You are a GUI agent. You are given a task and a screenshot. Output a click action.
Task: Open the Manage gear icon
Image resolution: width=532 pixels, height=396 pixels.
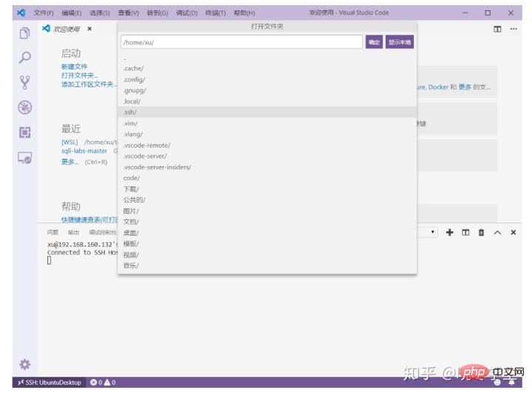(24, 365)
